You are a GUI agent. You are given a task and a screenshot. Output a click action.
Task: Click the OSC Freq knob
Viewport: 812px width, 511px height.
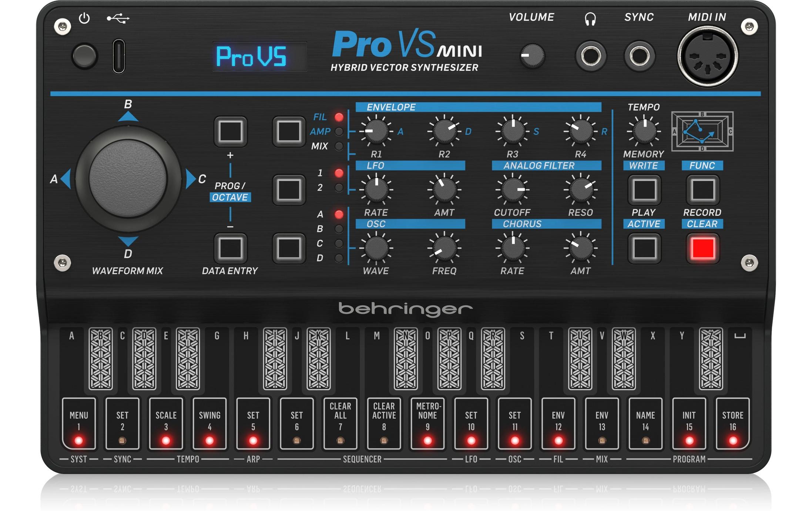pos(444,248)
